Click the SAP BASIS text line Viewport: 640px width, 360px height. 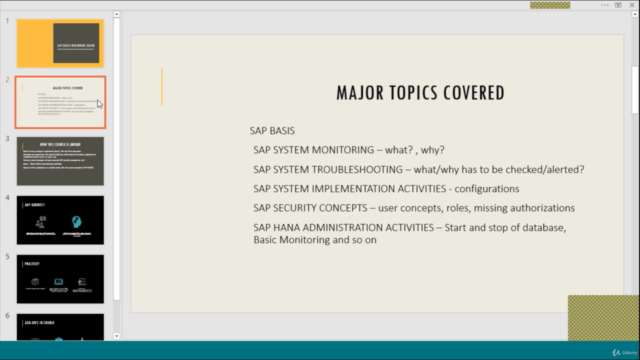click(272, 131)
